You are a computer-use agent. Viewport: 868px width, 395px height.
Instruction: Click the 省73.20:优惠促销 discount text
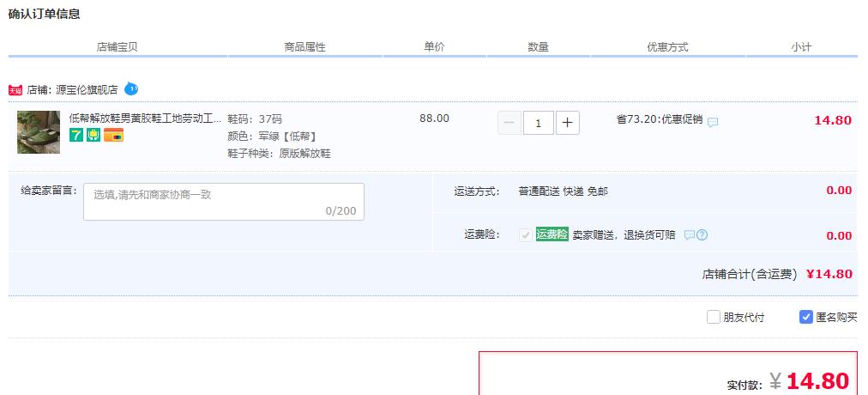click(660, 119)
